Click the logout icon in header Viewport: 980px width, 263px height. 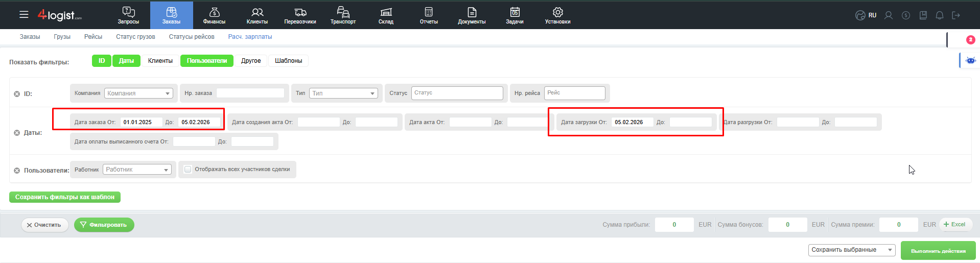tap(956, 15)
